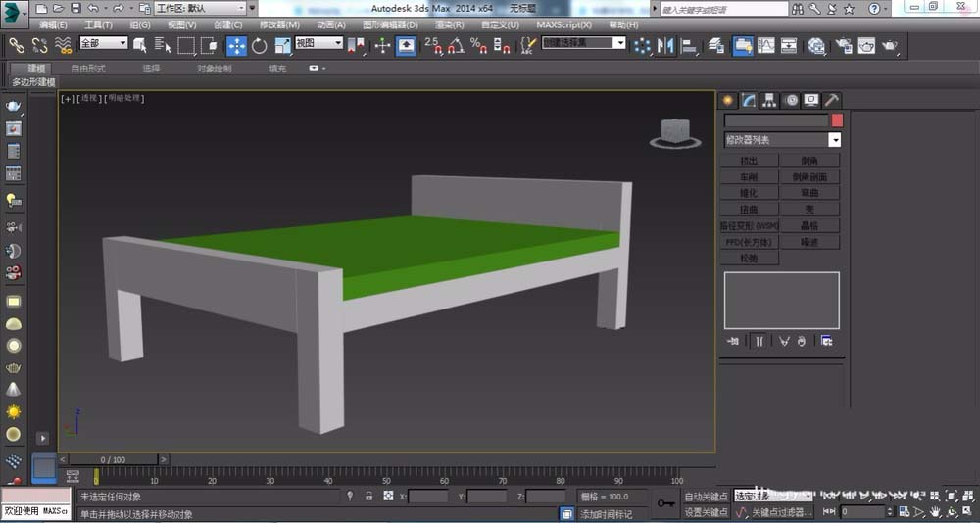Toggle the selection lock icon
The height and width of the screenshot is (523, 980).
pos(368,497)
